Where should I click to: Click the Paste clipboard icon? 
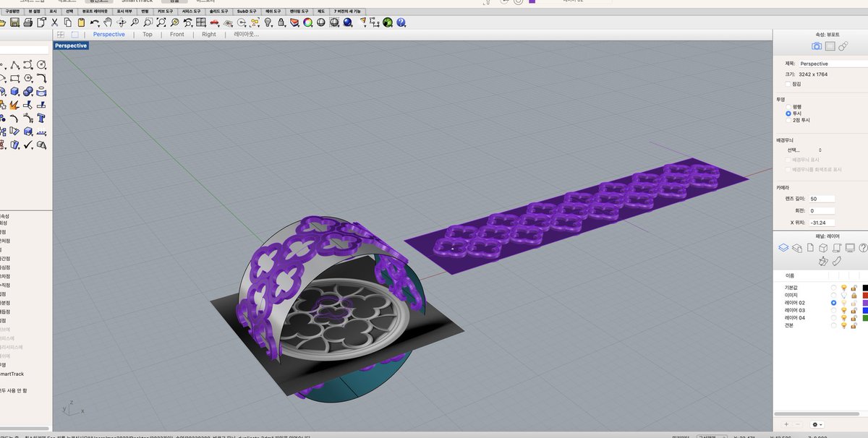[x=81, y=22]
